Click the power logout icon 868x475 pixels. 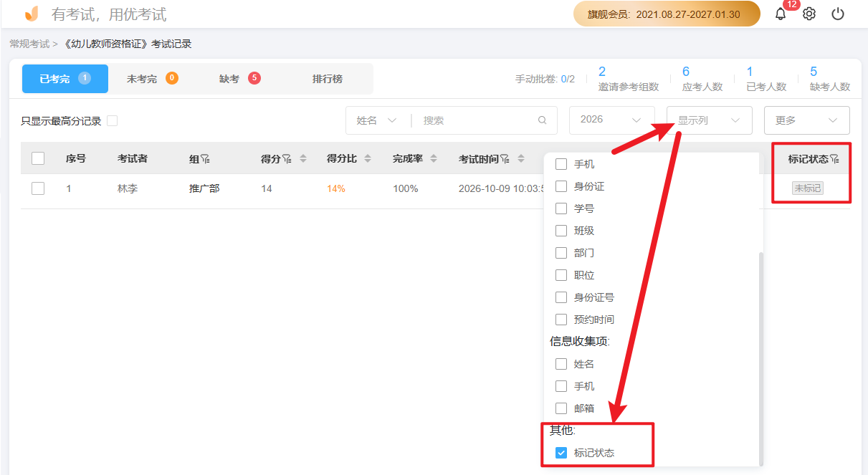point(838,14)
